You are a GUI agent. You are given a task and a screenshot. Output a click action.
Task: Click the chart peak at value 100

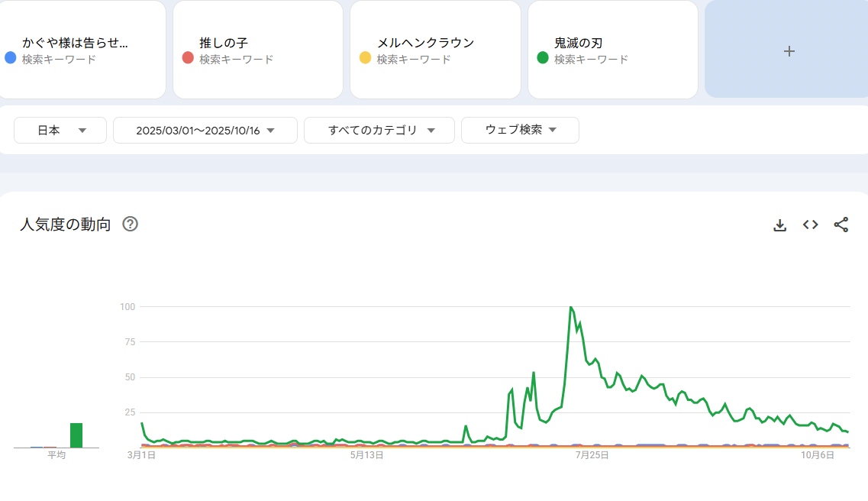coord(570,307)
